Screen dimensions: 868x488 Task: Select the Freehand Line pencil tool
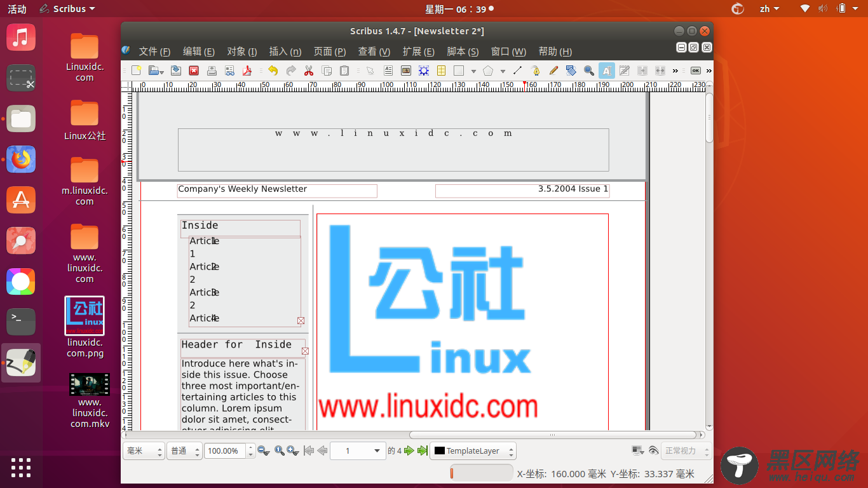[553, 71]
